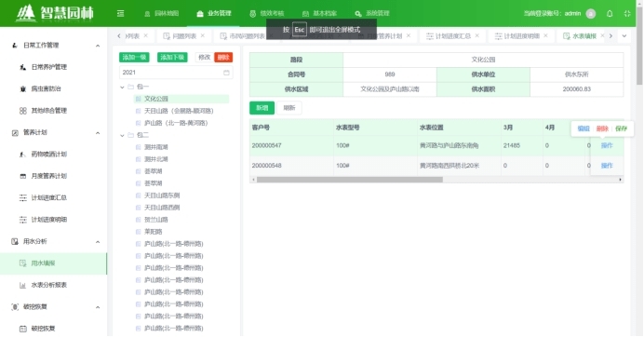Viewport: 644px width, 337px height.
Task: Collapse the 用水分析 sidebar group
Action: [98, 242]
